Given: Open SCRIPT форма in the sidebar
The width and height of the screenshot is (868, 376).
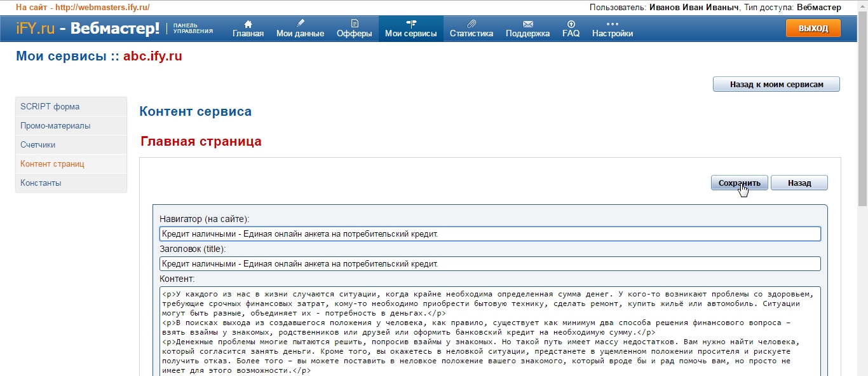Looking at the screenshot, I should [50, 107].
